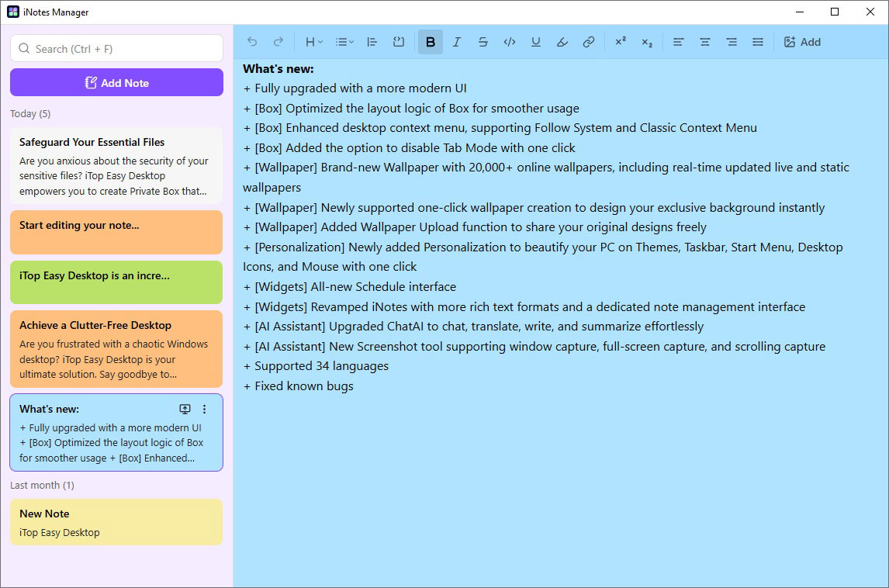Click the Undo icon
889x588 pixels.
252,42
